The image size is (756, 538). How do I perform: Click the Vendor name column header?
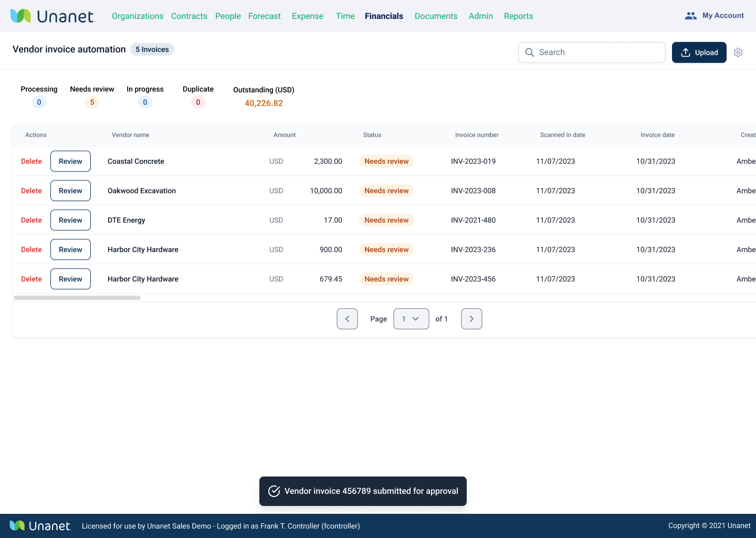(130, 135)
